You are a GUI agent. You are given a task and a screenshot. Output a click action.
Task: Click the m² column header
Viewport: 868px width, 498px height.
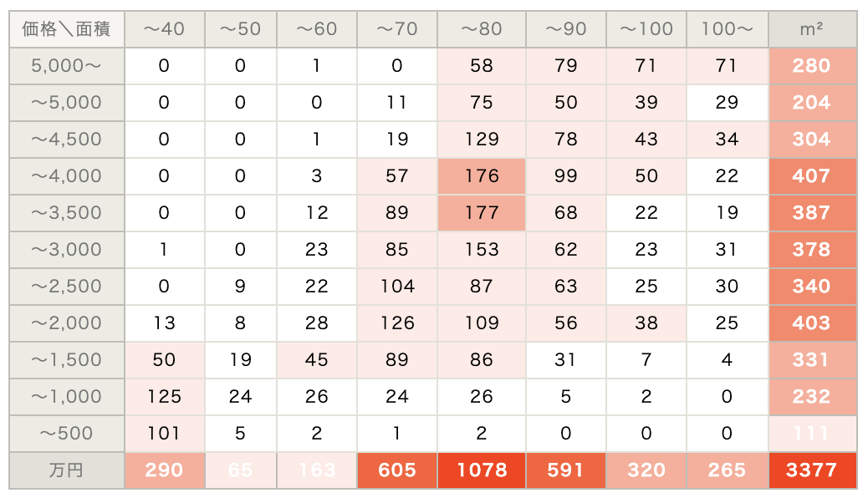coord(813,28)
